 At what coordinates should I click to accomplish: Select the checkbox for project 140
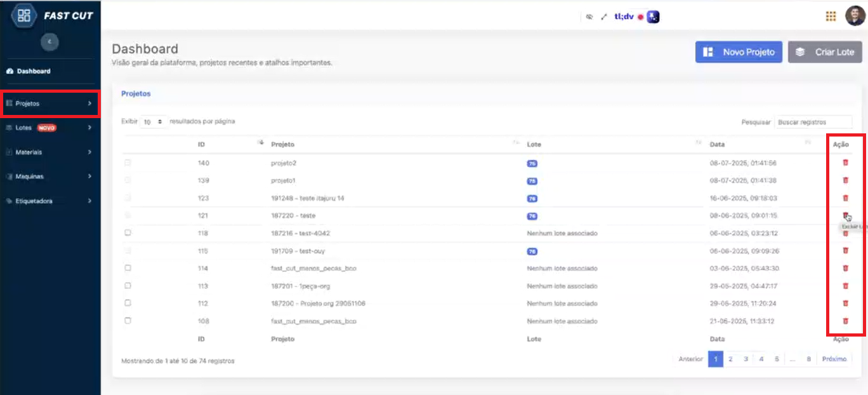(x=128, y=163)
